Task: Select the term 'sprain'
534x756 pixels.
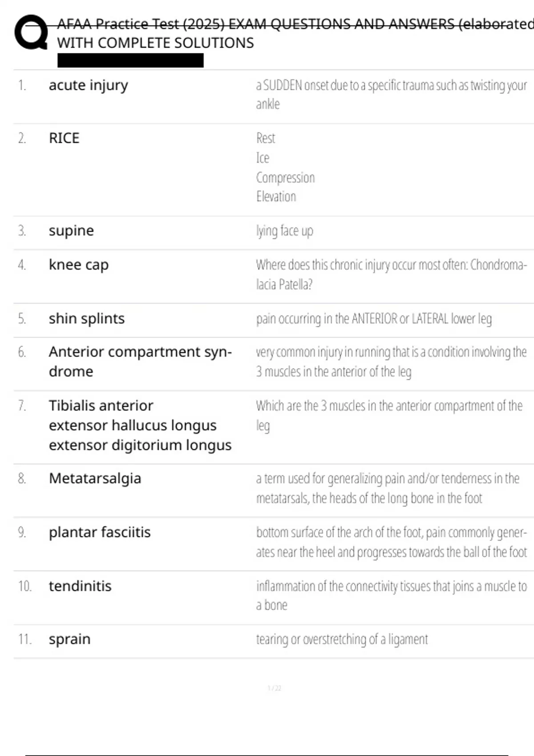Action: tap(69, 639)
